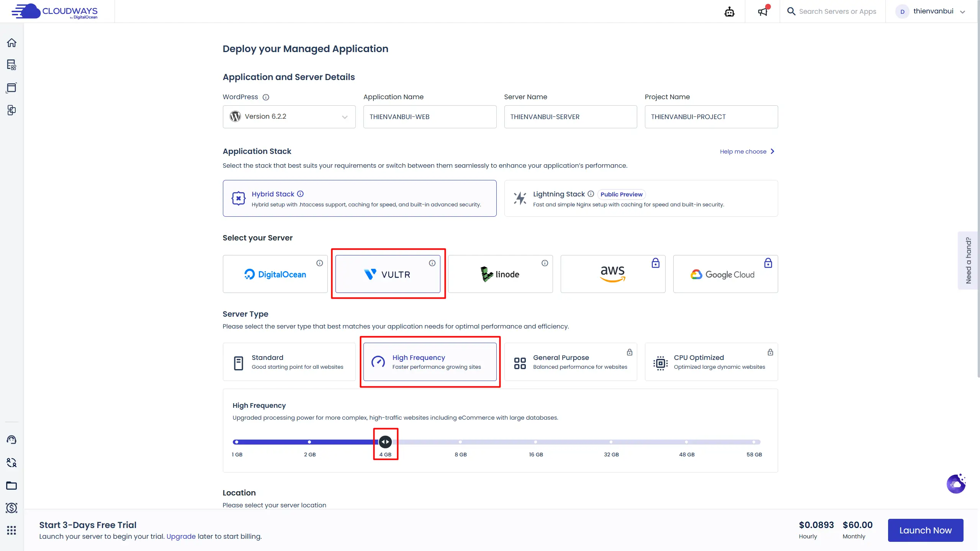
Task: Open the Applications window icon in the sidebar
Action: (x=11, y=88)
